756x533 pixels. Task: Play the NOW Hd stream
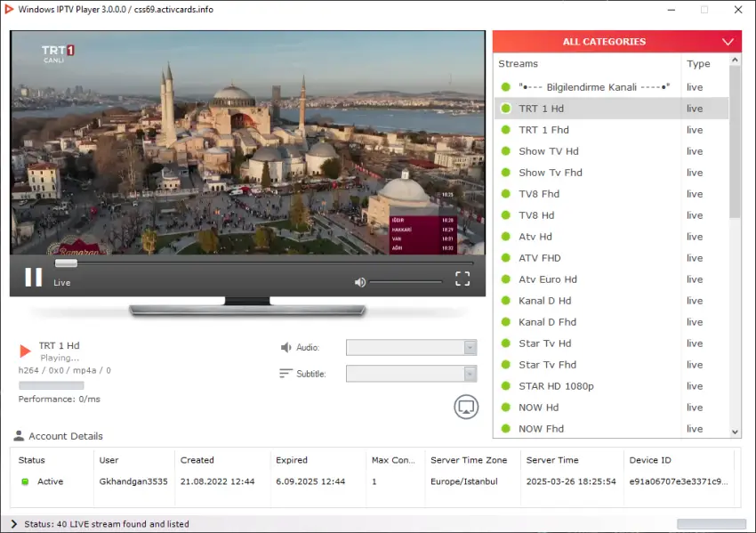pyautogui.click(x=611, y=408)
